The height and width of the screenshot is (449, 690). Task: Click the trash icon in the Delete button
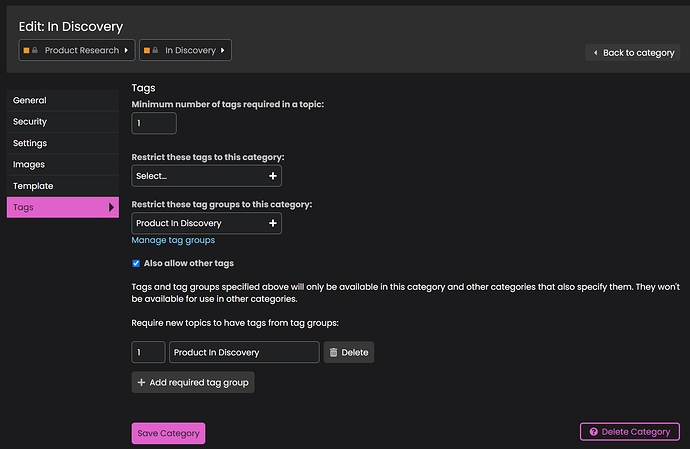(x=334, y=352)
